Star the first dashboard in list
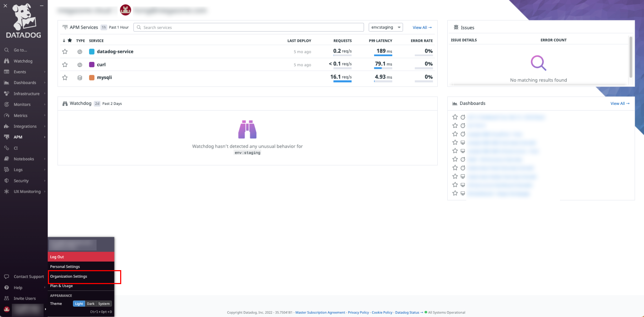The width and height of the screenshot is (644, 317). coord(455,117)
